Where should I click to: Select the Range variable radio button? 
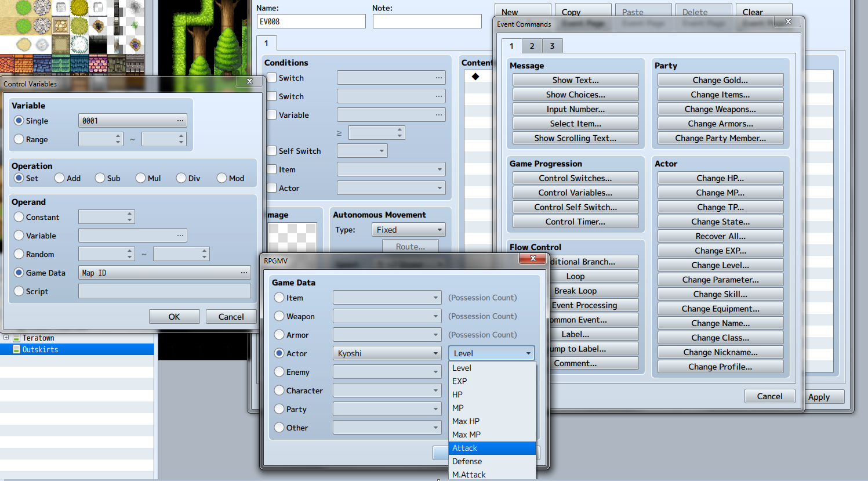(x=19, y=139)
